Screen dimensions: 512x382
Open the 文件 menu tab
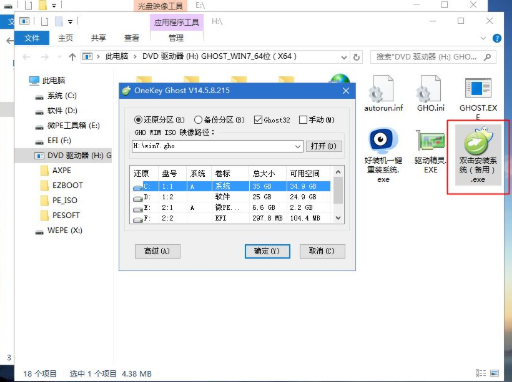tap(32, 38)
